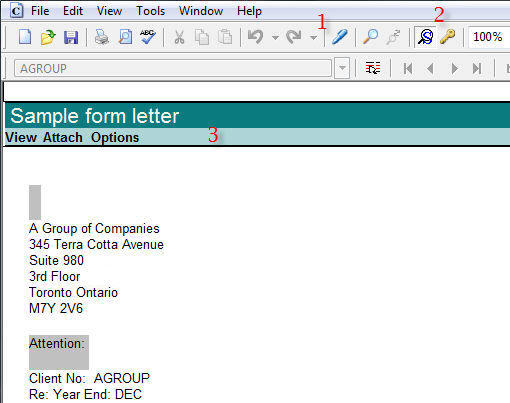Click Attach in the form letter bar
Viewport: 510px width, 403px height.
[x=63, y=137]
